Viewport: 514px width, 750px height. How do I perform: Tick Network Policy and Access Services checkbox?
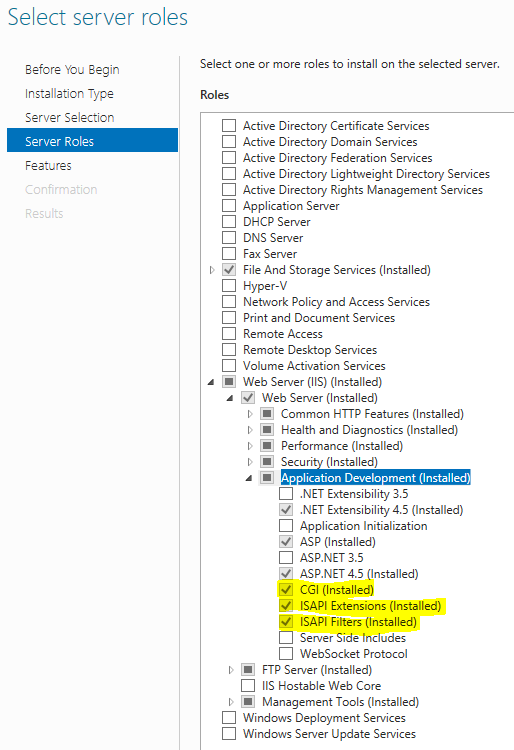(229, 302)
